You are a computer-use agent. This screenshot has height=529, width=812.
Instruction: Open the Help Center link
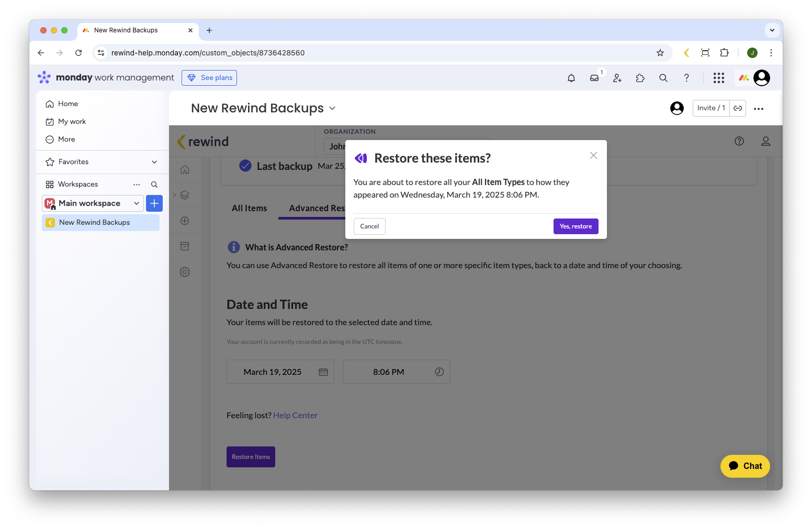[x=295, y=416]
